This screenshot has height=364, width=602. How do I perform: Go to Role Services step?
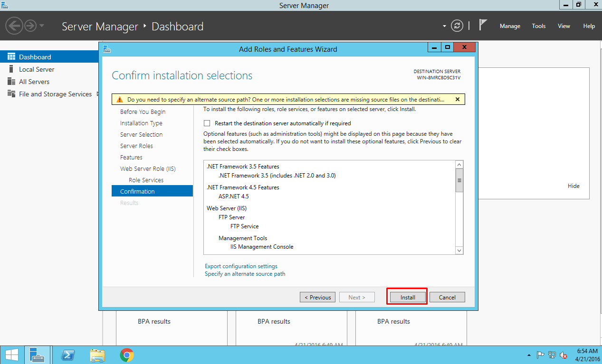[x=146, y=180]
